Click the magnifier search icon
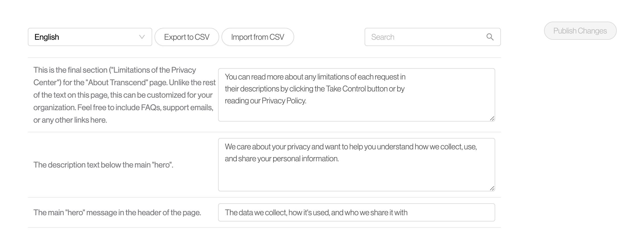644x230 pixels. pos(490,37)
